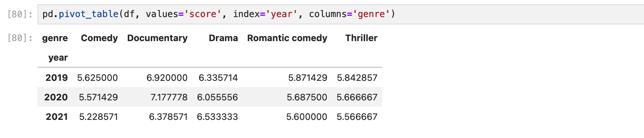Click the value 5.571429
The width and height of the screenshot is (644, 138).
pos(98,97)
